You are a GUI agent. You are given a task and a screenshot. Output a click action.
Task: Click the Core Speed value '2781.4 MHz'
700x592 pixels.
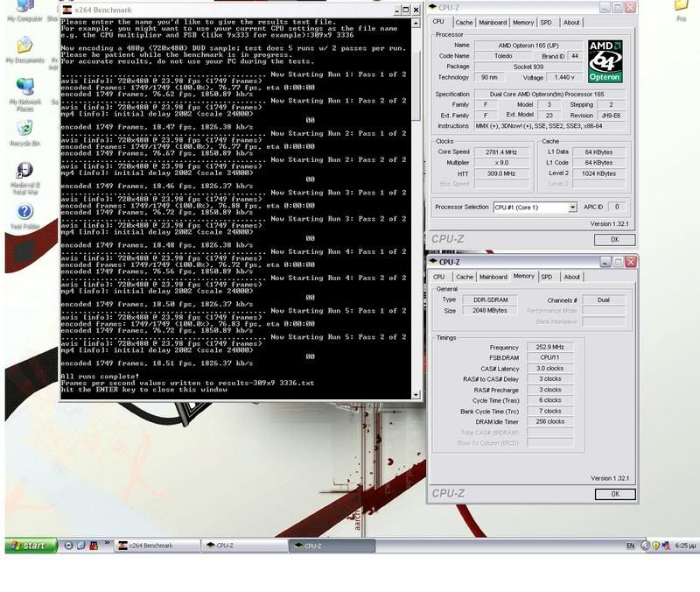(501, 152)
